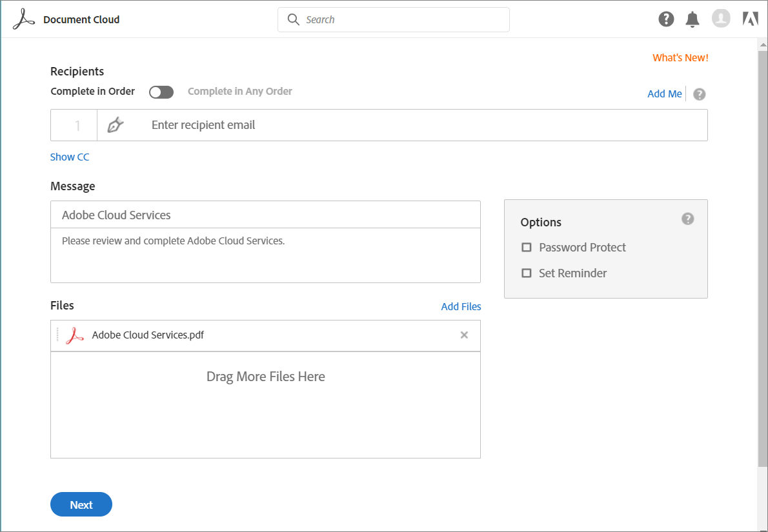This screenshot has height=532, width=768.
Task: Open the Options help question mark icon
Action: click(688, 219)
